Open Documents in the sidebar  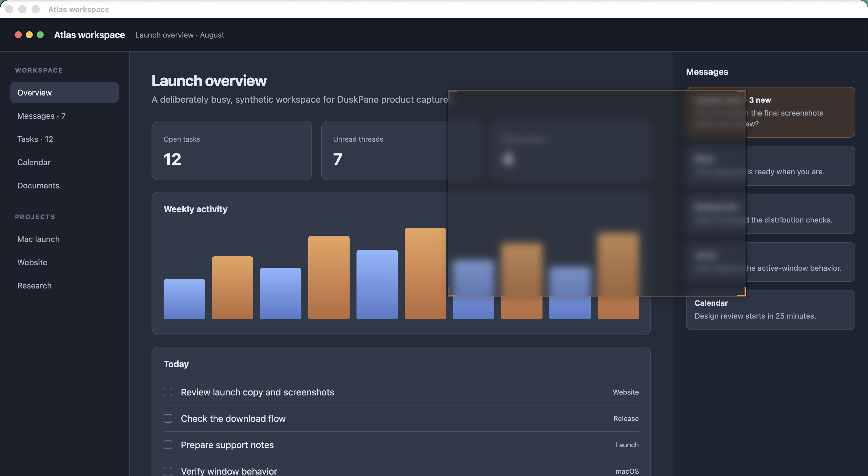pyautogui.click(x=64, y=186)
